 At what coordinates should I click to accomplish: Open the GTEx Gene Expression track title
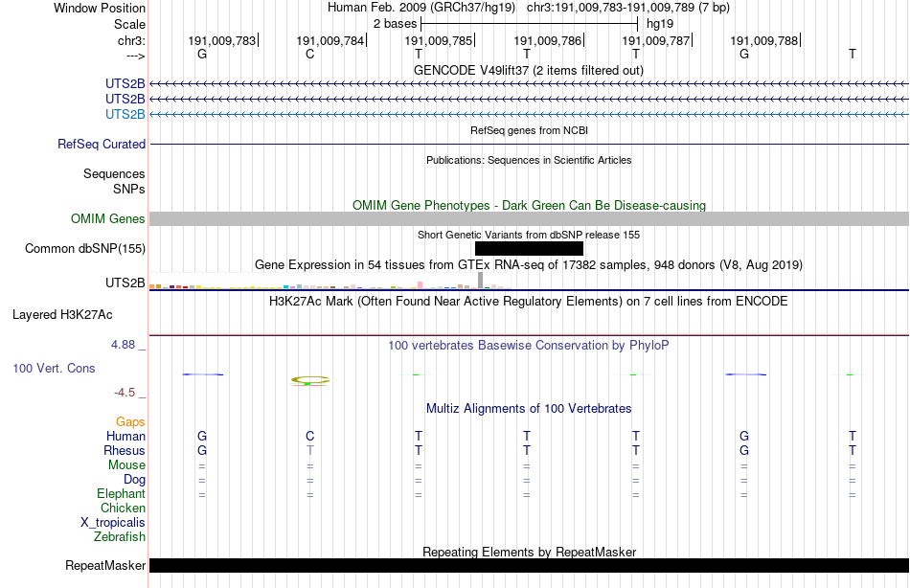click(529, 264)
